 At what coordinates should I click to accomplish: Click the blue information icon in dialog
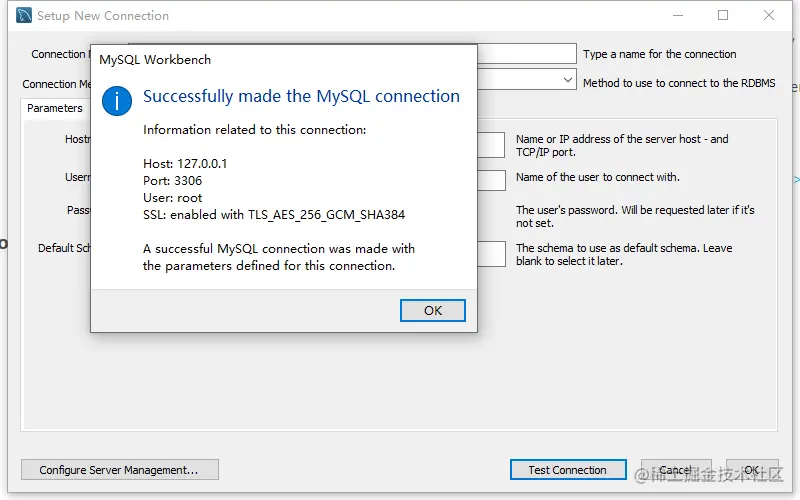[117, 101]
